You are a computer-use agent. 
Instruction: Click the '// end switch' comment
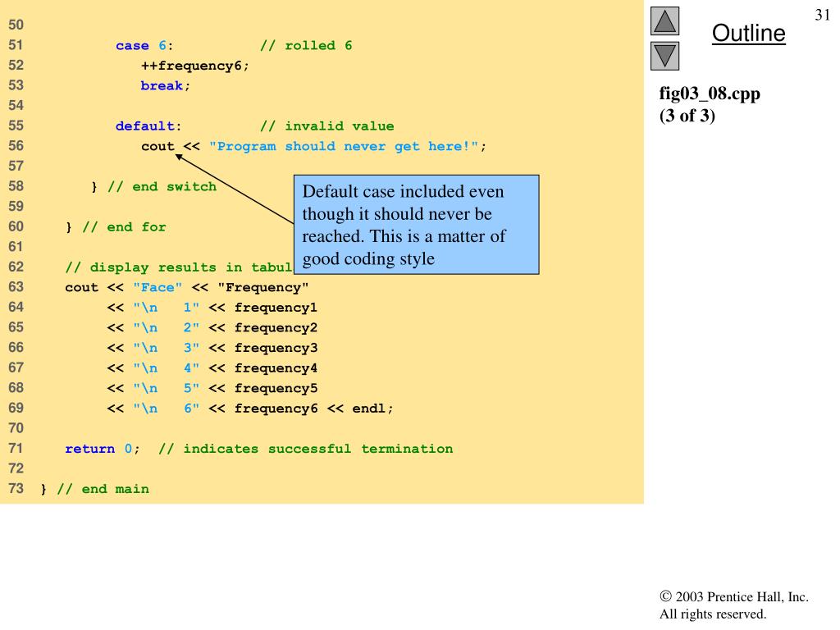click(162, 186)
